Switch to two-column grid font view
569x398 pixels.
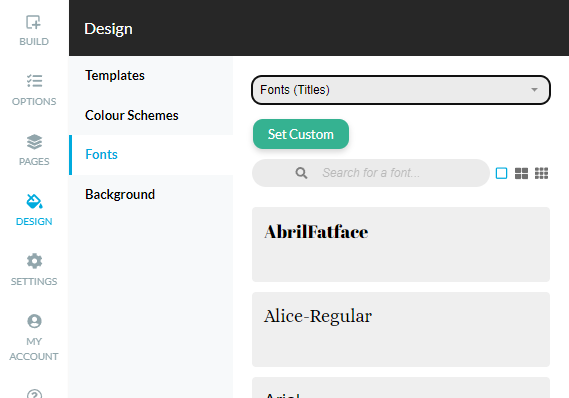point(521,173)
